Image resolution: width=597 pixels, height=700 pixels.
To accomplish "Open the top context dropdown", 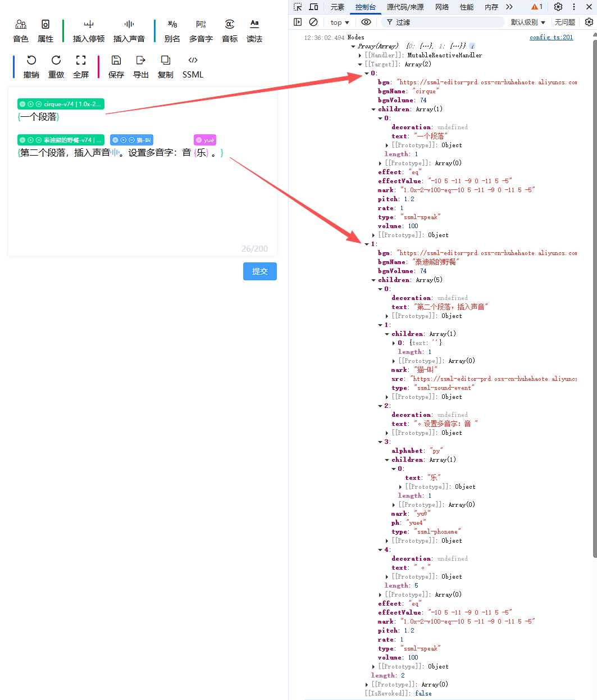I will (x=340, y=22).
